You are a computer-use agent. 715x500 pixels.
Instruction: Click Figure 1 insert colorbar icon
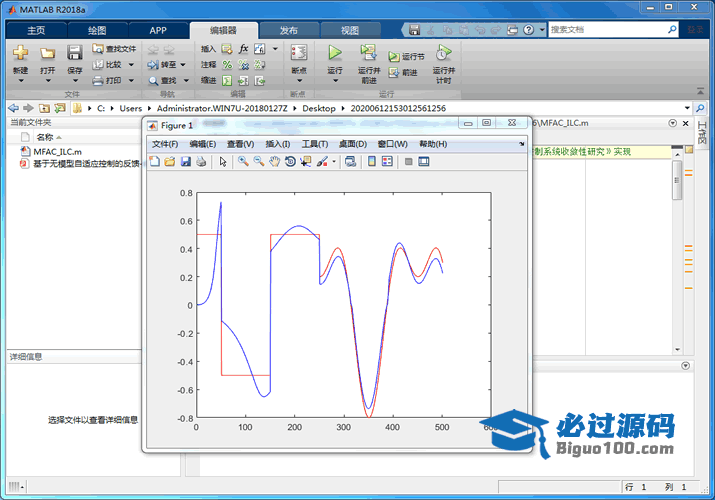pos(372,161)
